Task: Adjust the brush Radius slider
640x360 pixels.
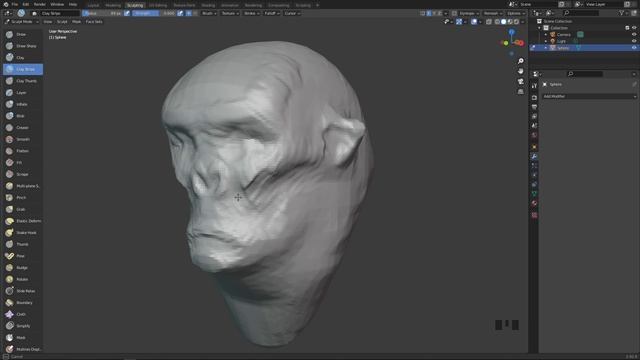Action: (x=102, y=13)
